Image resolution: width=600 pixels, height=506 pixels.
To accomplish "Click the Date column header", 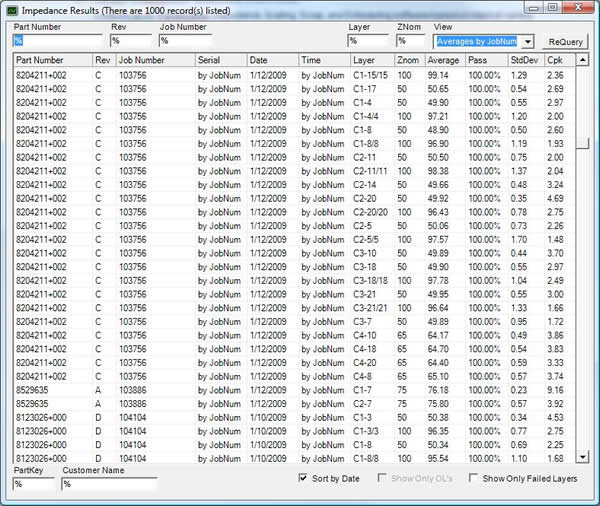I will (273, 60).
